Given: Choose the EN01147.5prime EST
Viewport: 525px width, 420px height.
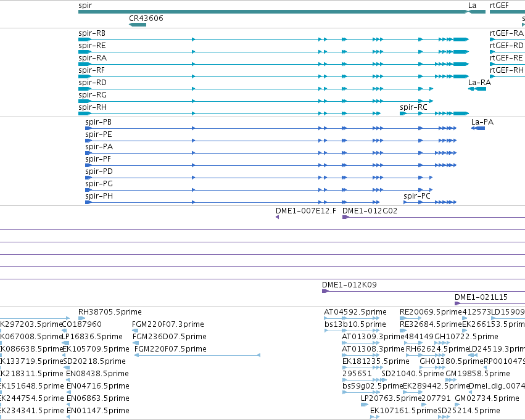Looking at the screenshot, I should pyautogui.click(x=68, y=417).
